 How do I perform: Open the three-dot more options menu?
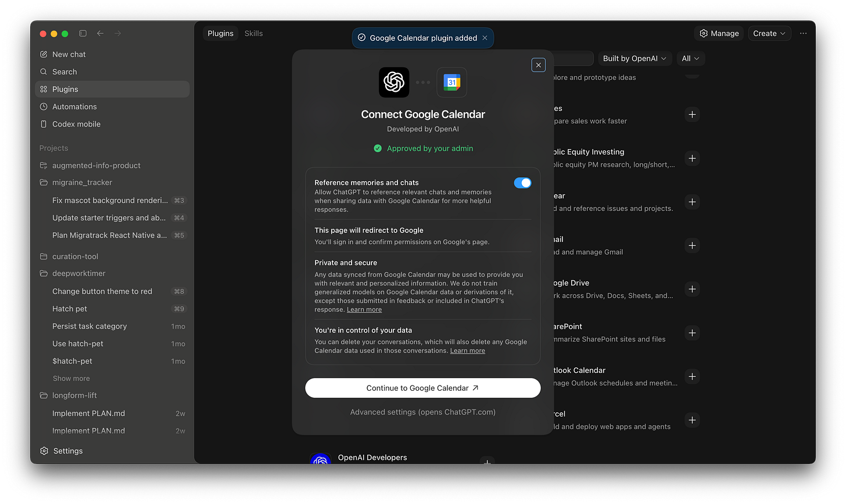[803, 33]
